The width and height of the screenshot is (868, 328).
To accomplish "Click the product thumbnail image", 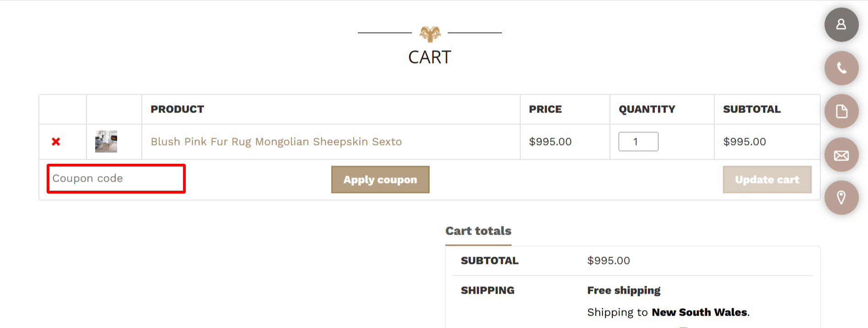I will coord(106,141).
